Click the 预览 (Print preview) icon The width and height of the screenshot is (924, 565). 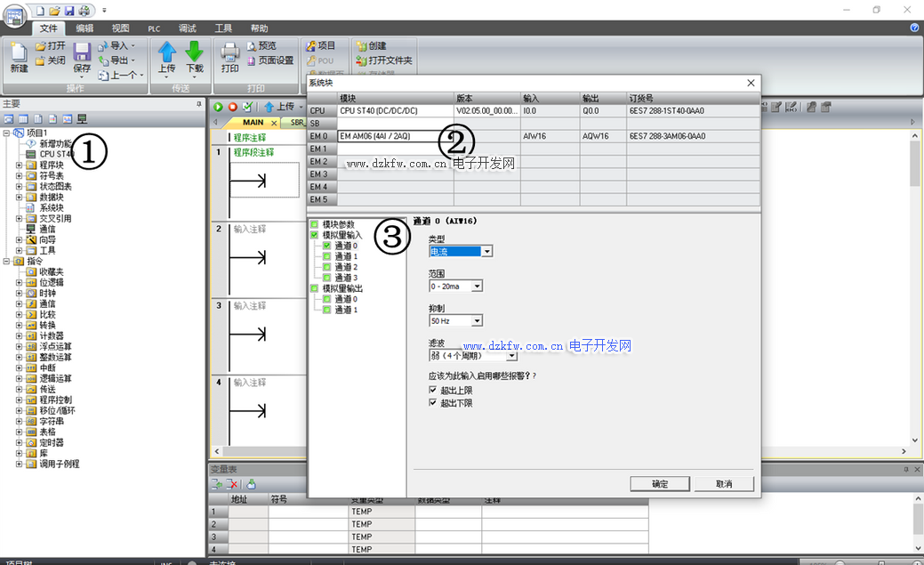(x=252, y=45)
